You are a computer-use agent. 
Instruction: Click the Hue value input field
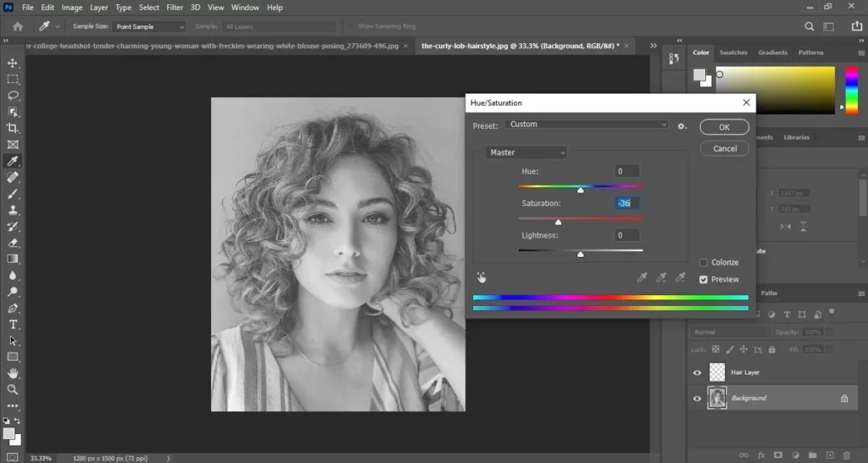(627, 171)
